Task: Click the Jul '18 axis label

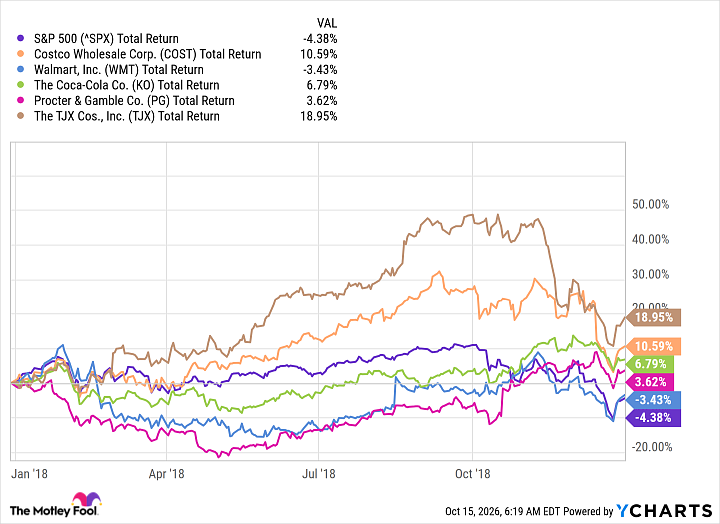Action: pos(319,473)
